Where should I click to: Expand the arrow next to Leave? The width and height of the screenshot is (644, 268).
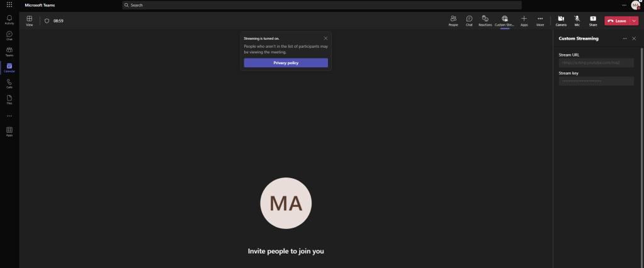(634, 21)
